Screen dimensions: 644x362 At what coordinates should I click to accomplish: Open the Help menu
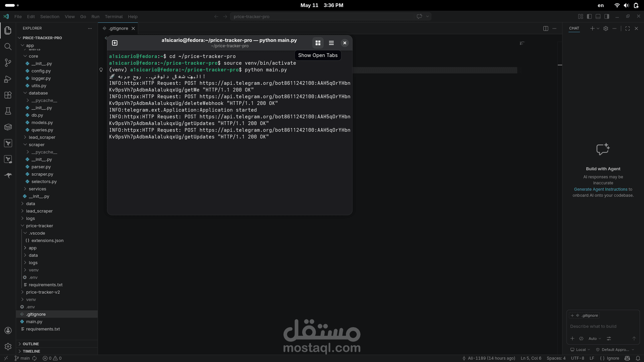pyautogui.click(x=133, y=16)
